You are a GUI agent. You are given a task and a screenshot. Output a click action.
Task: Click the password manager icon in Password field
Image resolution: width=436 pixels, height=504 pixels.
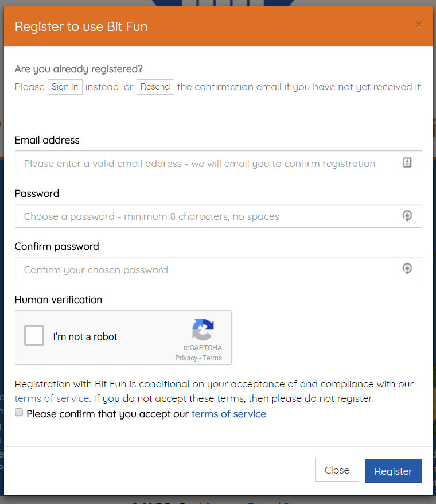pyautogui.click(x=407, y=216)
